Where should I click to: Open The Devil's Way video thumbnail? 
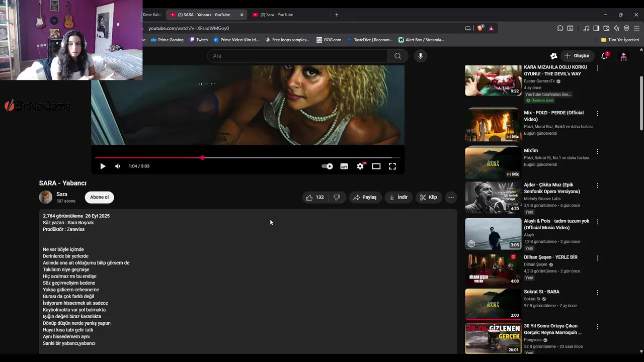coord(493,80)
